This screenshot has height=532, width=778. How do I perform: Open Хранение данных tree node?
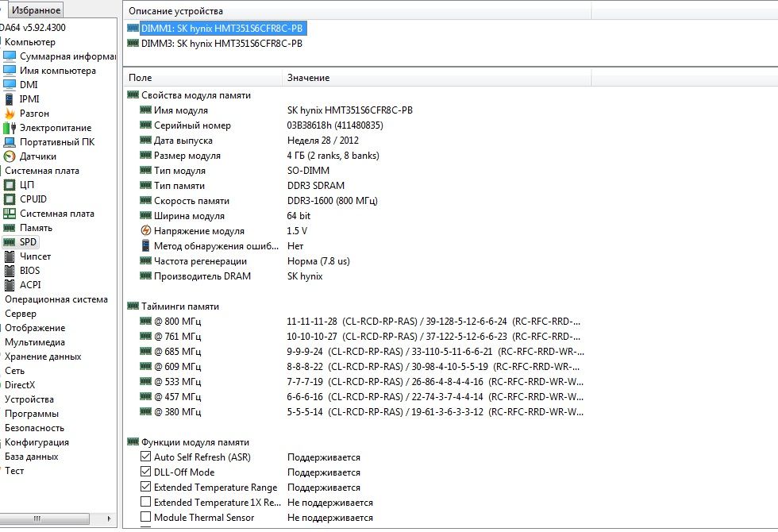click(x=43, y=357)
